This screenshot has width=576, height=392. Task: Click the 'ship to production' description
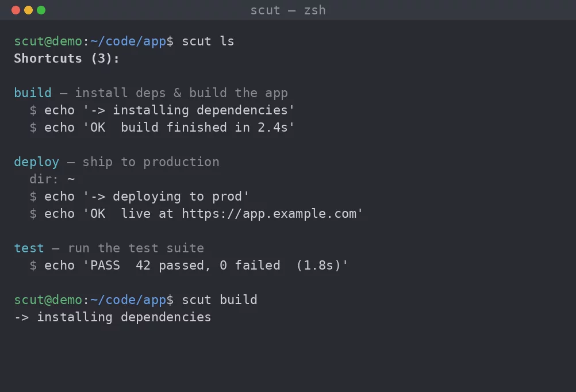coord(151,163)
